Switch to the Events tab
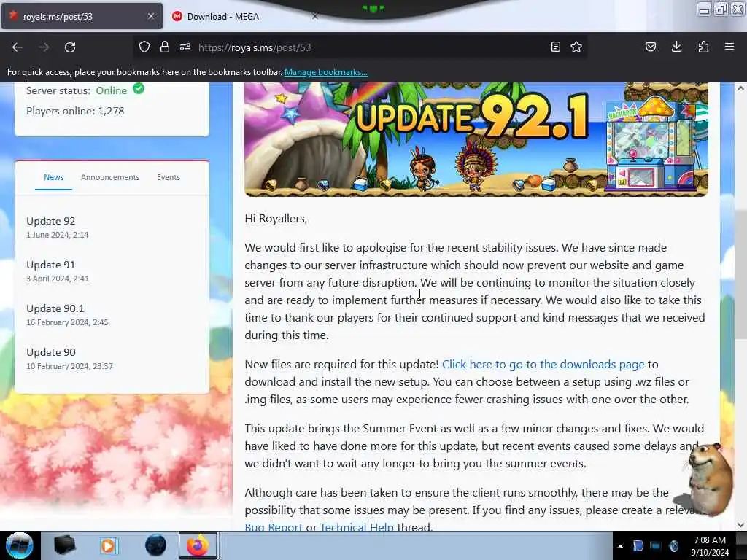Viewport: 747px width, 560px height. coord(169,177)
